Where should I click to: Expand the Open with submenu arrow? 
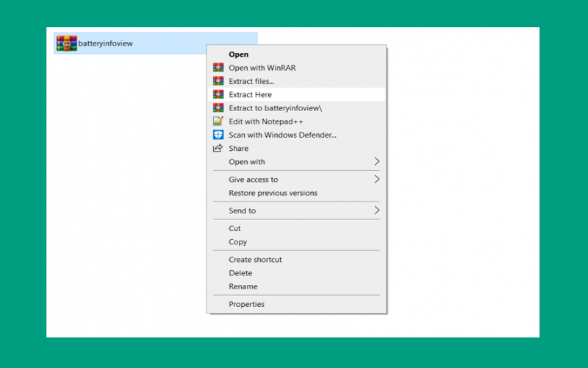(x=377, y=161)
